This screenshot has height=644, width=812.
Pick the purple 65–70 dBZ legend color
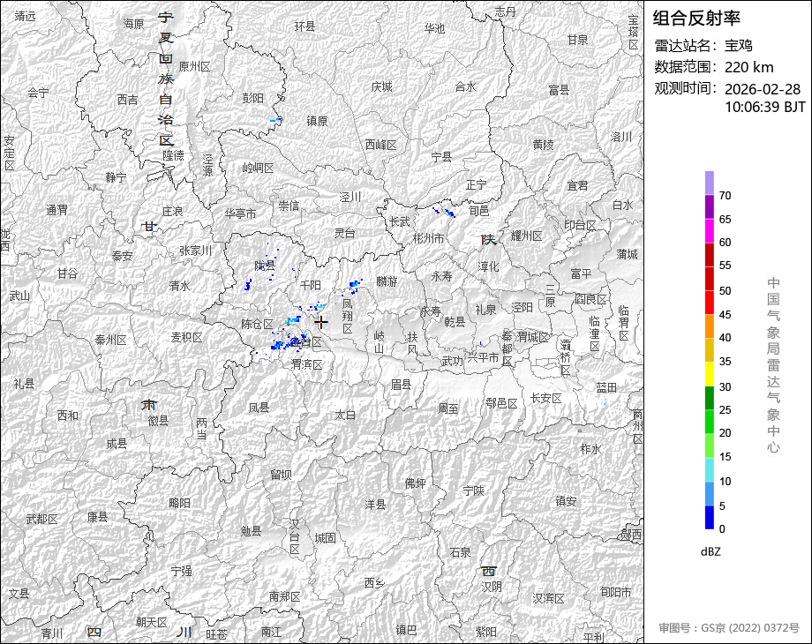point(710,207)
